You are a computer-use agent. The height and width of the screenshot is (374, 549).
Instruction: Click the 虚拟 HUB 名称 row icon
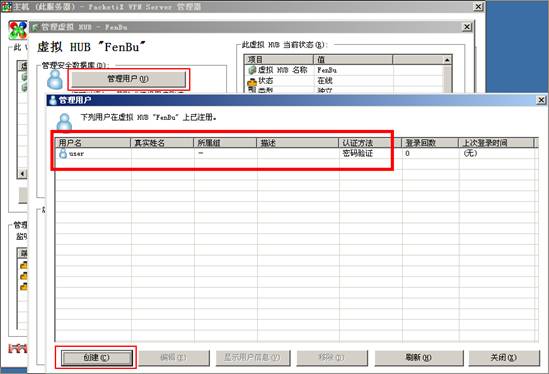(x=252, y=70)
